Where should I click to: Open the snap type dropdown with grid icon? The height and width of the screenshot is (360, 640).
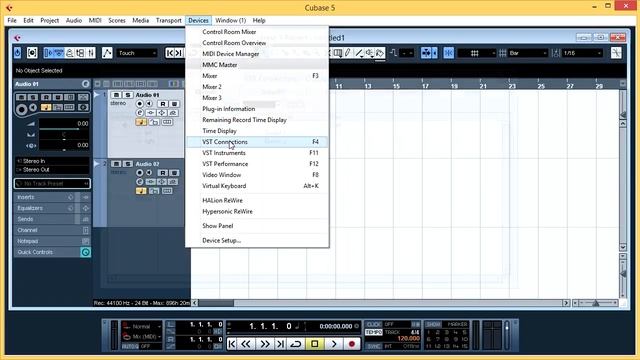[x=477, y=53]
